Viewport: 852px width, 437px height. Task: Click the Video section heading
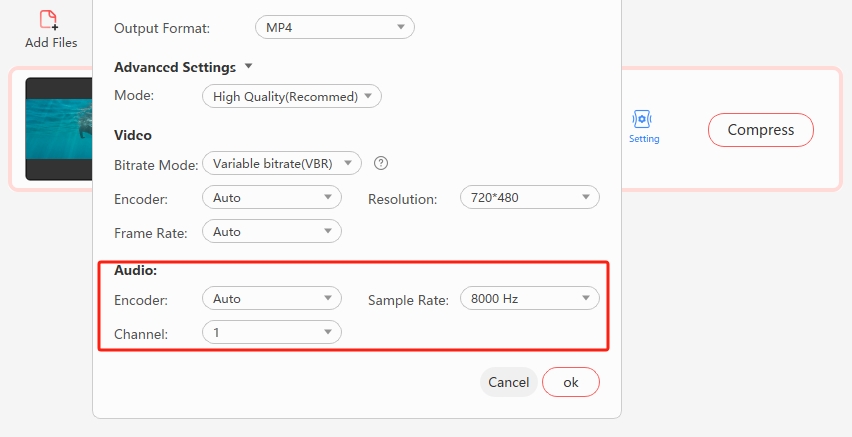[133, 135]
